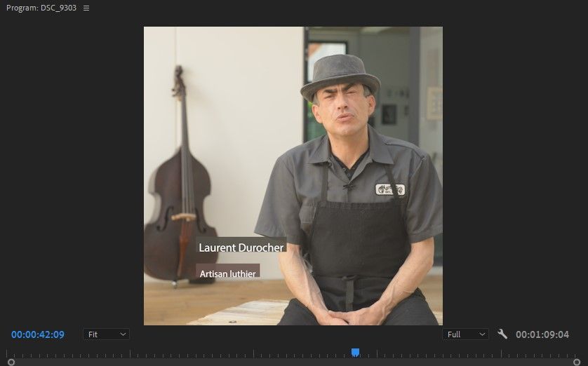Click the video preview frame
This screenshot has height=366, width=588.
click(x=293, y=176)
